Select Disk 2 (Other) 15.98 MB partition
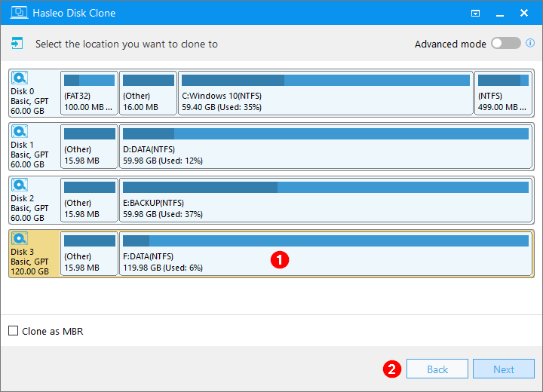 click(89, 200)
